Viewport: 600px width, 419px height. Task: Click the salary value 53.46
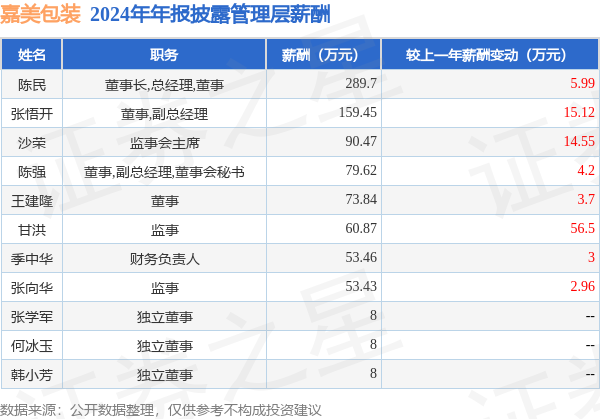361,257
